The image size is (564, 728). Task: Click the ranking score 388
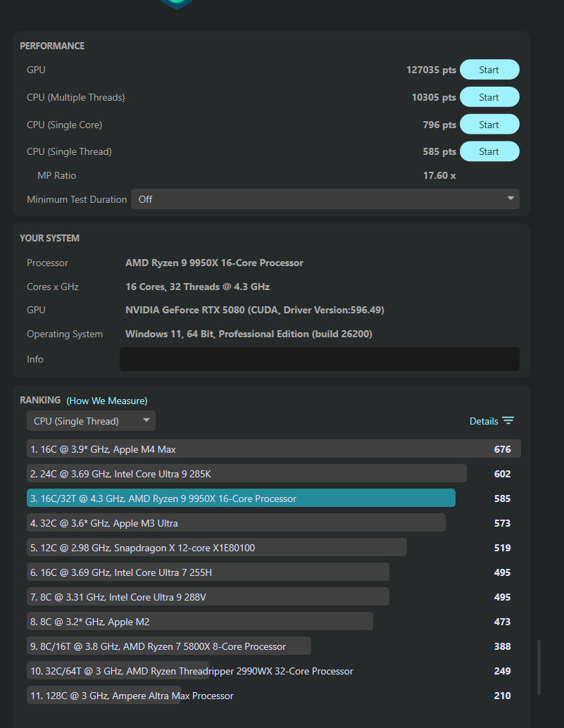click(x=502, y=646)
